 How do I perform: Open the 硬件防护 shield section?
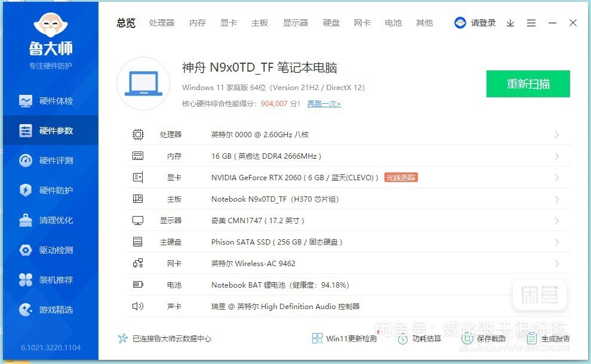click(49, 190)
